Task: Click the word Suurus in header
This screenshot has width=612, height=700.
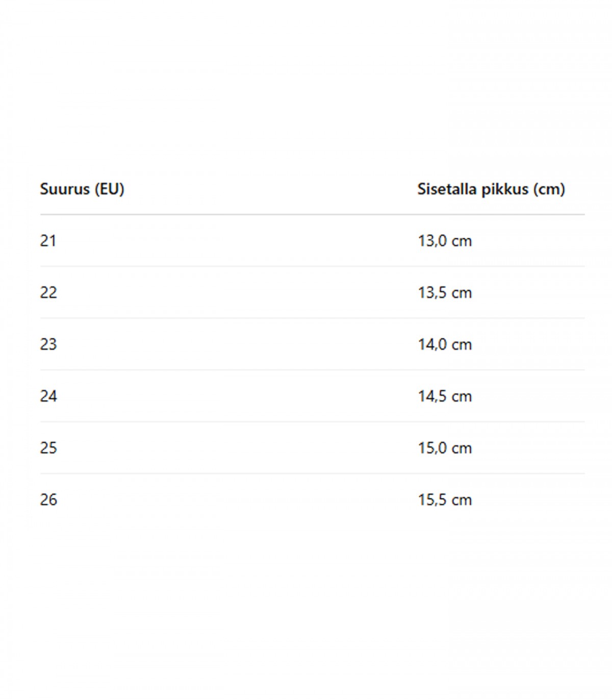Action: [x=65, y=189]
